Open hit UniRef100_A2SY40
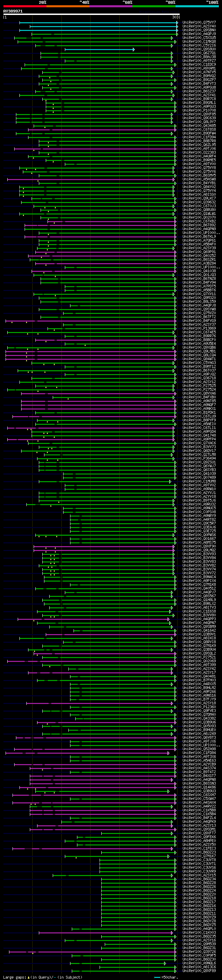222x980 pixels. coord(199,26)
